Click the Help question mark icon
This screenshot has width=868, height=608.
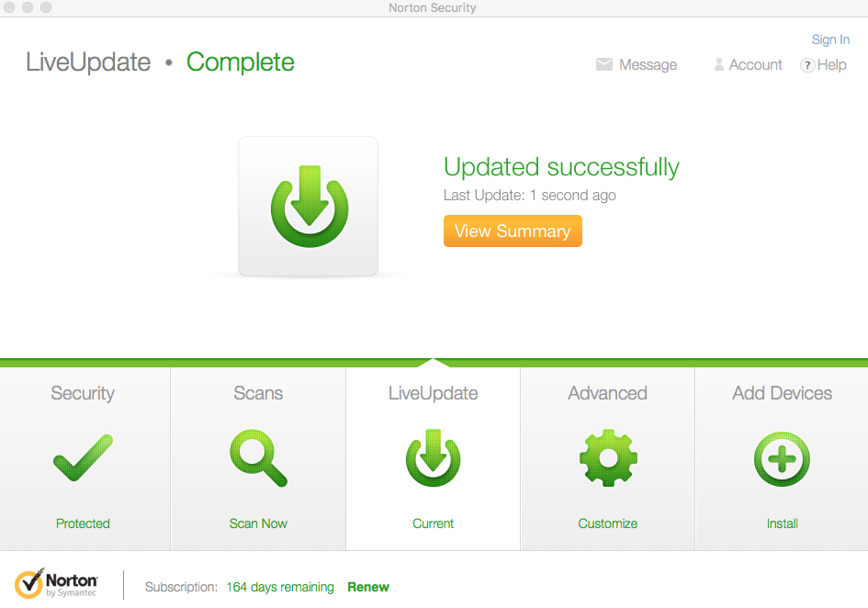(807, 65)
